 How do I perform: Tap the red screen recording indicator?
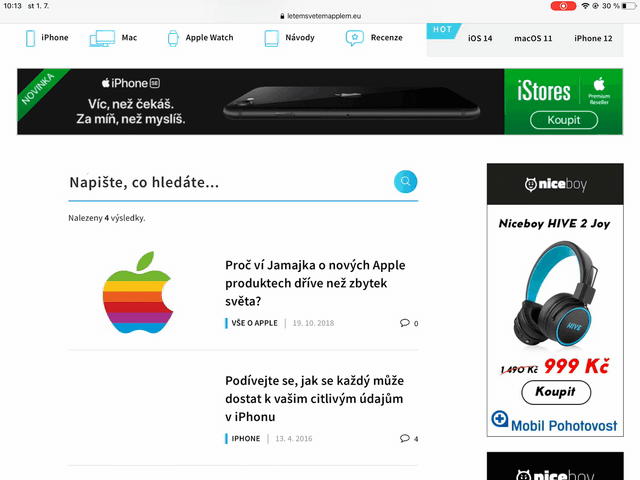click(563, 6)
